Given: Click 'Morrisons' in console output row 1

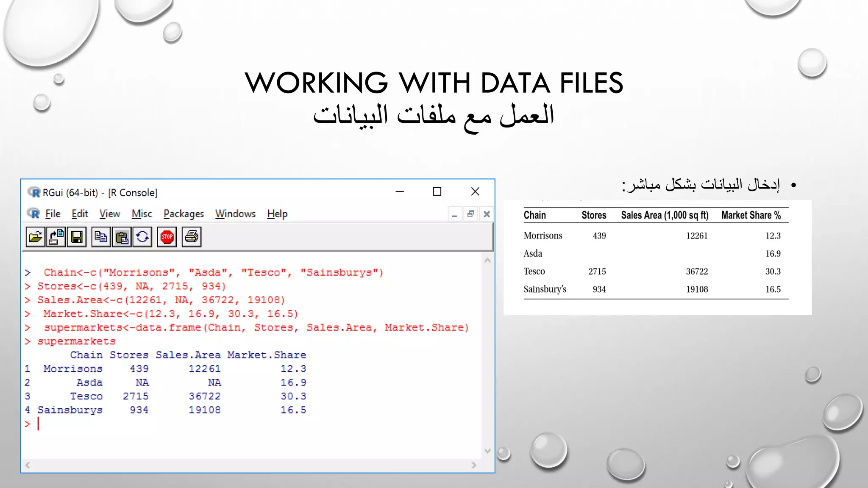Looking at the screenshot, I should click(73, 369).
